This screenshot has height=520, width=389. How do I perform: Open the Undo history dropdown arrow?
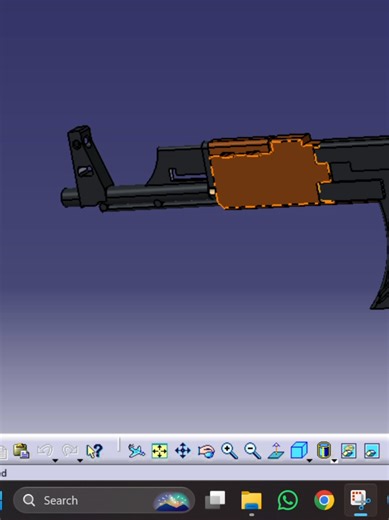55,461
